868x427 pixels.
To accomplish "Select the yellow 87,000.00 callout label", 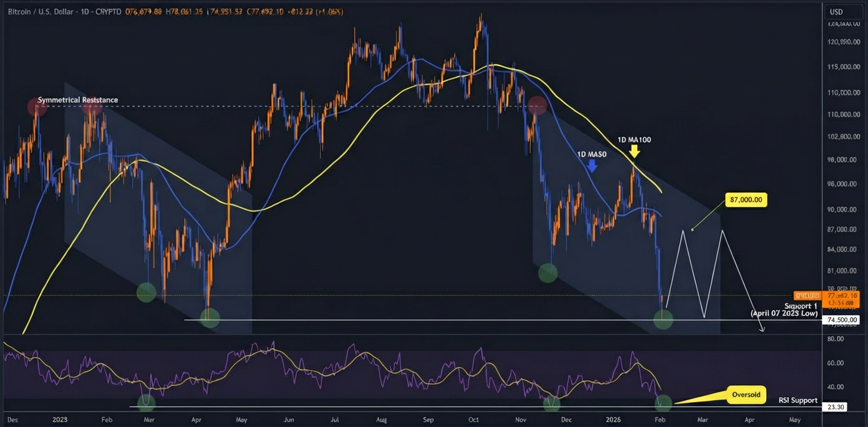I will tap(746, 200).
